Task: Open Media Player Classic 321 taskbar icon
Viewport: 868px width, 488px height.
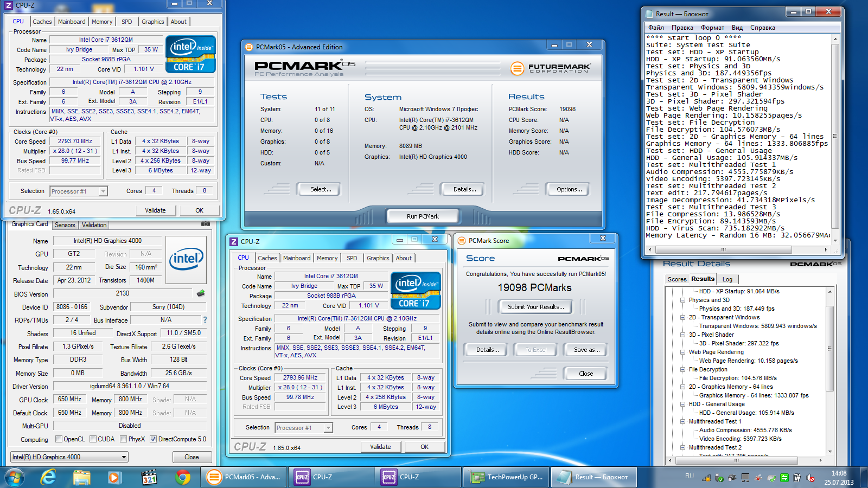Action: [x=149, y=477]
